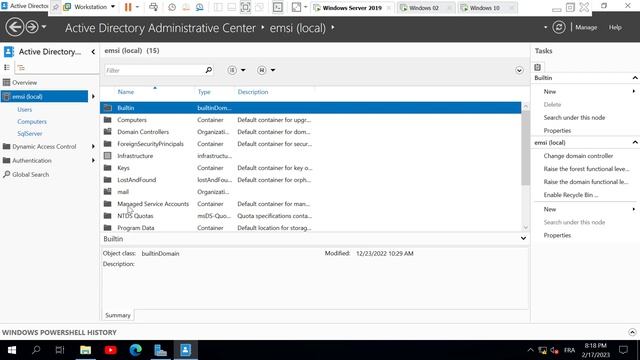Screen dimensions: 640x360
Task: Open Users under emsi (local)
Action: coord(24,109)
